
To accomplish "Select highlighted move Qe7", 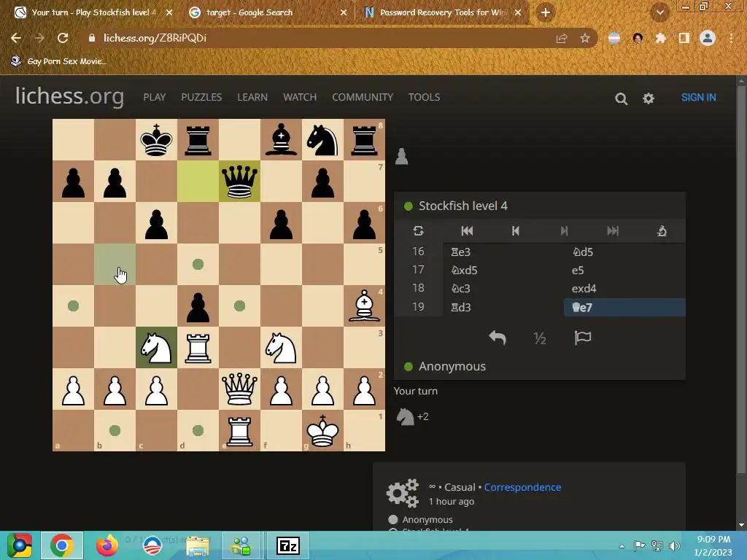I will (624, 307).
